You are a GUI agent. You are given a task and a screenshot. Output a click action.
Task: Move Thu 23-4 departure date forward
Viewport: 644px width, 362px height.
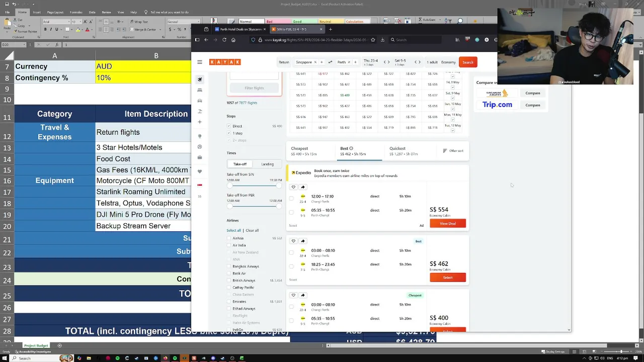point(388,62)
